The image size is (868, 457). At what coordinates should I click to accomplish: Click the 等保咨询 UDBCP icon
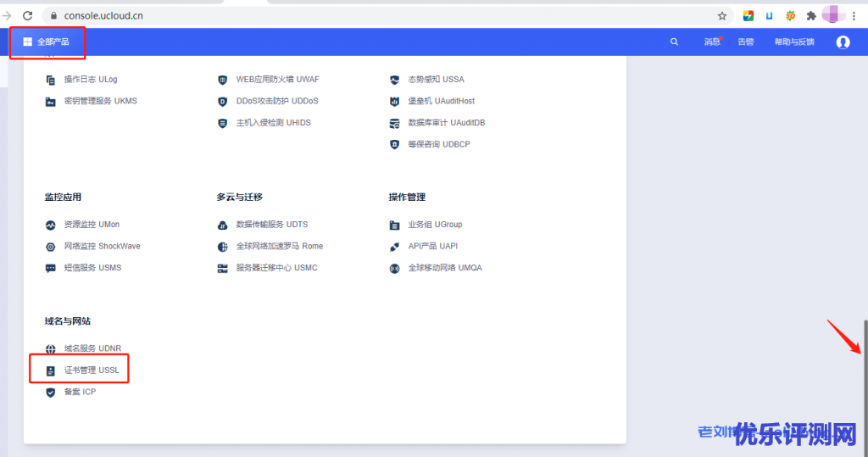tap(394, 145)
